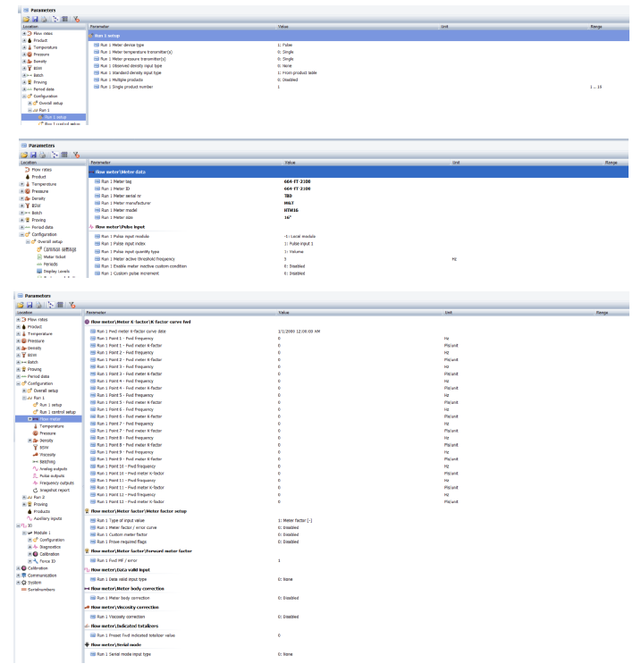This screenshot has height=672, width=633.
Task: Click the Run 1 setup blue section header
Action: pos(359,36)
